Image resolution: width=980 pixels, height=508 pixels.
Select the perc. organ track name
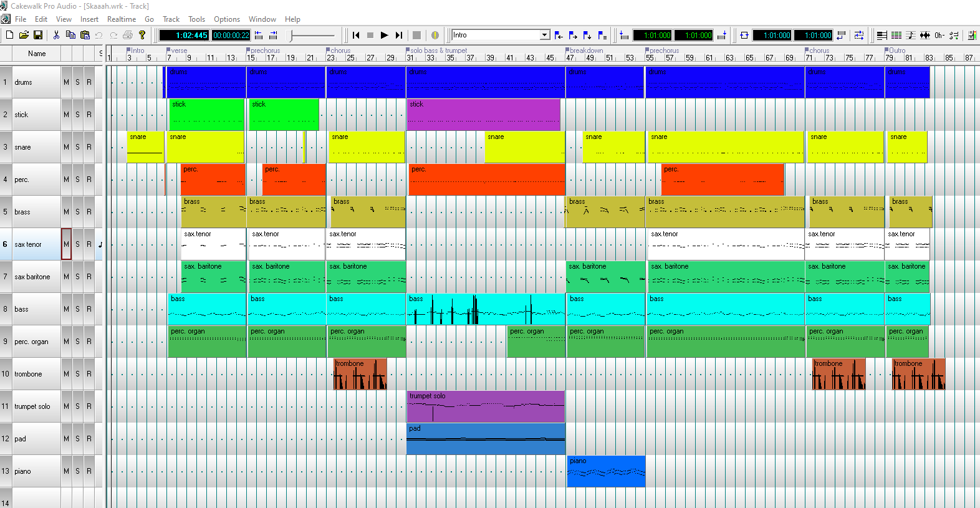31,342
